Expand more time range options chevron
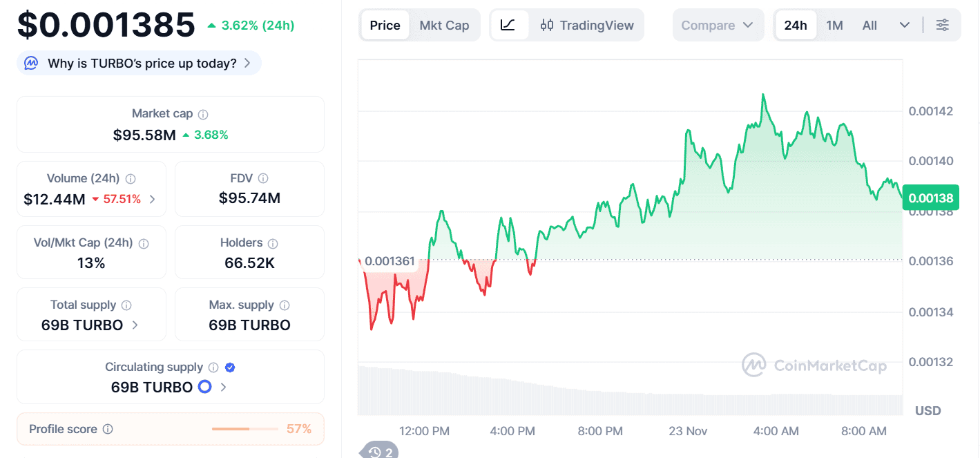 tap(904, 26)
